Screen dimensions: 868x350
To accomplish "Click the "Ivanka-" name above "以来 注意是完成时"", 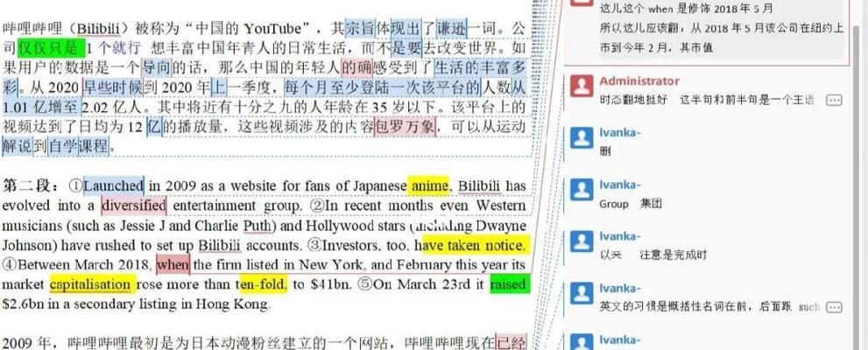I will tap(620, 236).
